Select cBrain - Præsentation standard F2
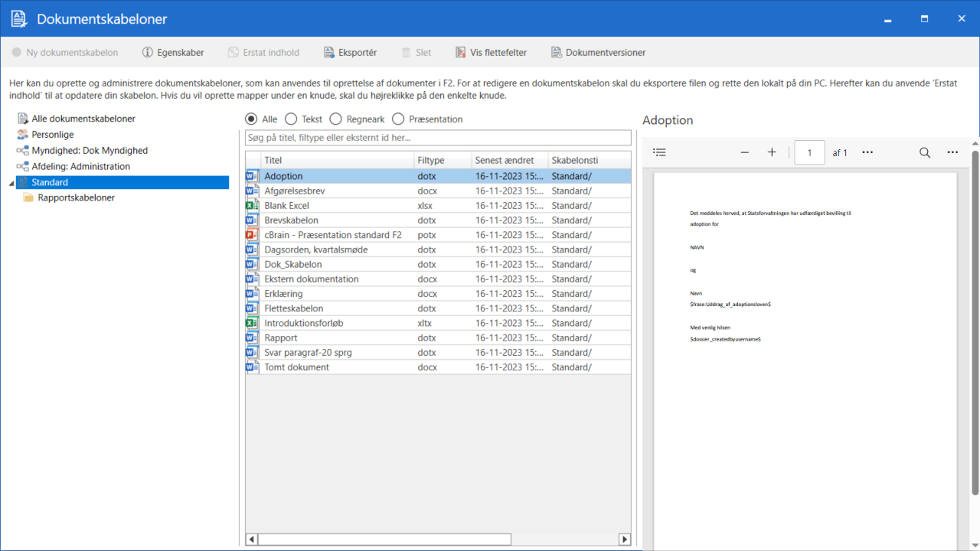The width and height of the screenshot is (980, 551). coord(333,235)
